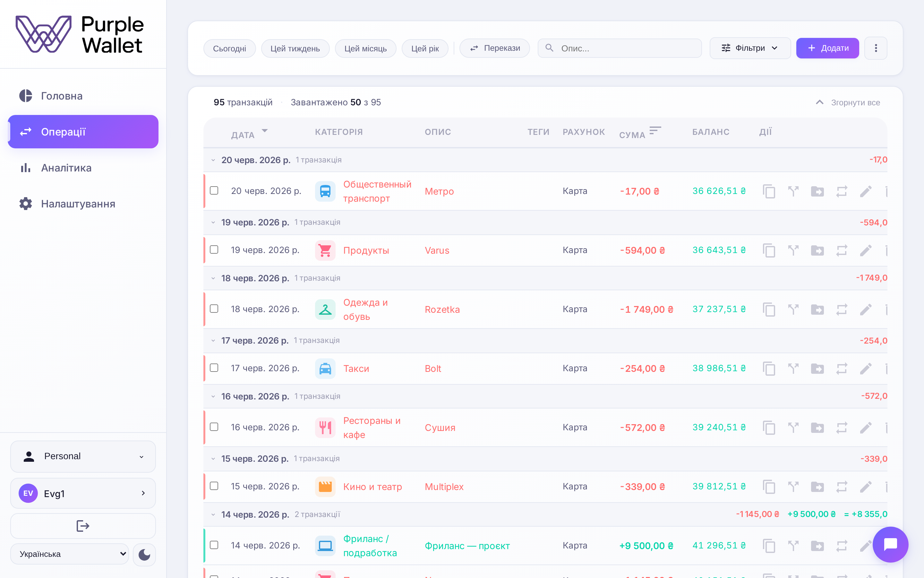Filter by Цей місяць
Image resolution: width=924 pixels, height=578 pixels.
click(x=365, y=48)
